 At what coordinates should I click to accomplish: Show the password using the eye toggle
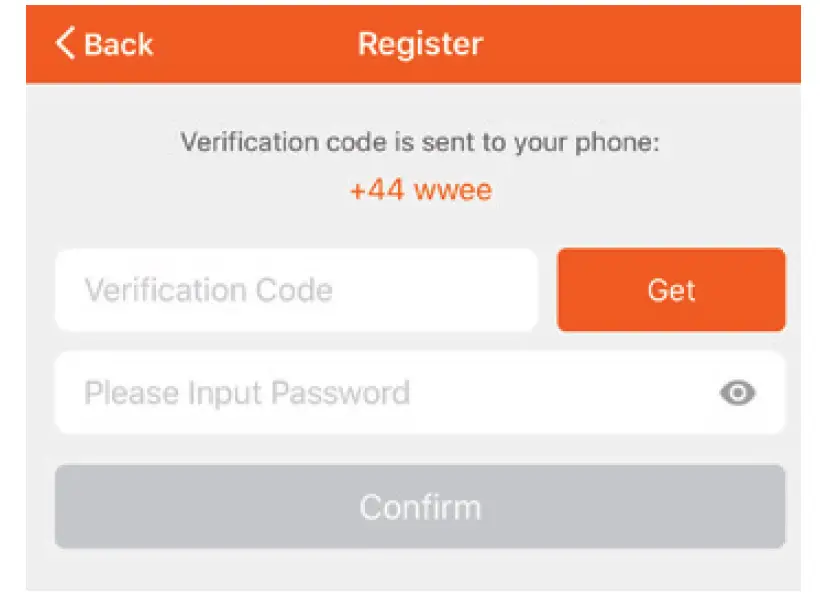click(x=738, y=393)
